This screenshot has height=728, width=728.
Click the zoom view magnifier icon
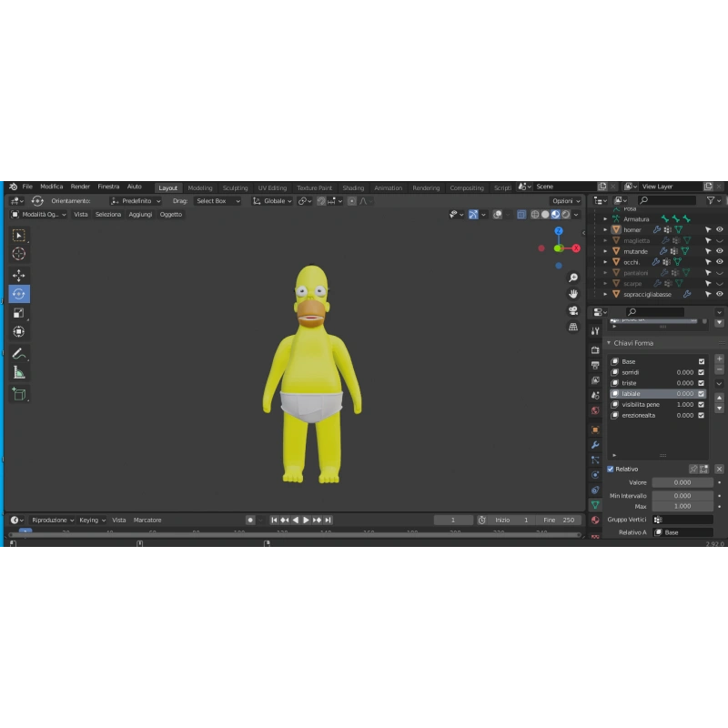tap(573, 278)
